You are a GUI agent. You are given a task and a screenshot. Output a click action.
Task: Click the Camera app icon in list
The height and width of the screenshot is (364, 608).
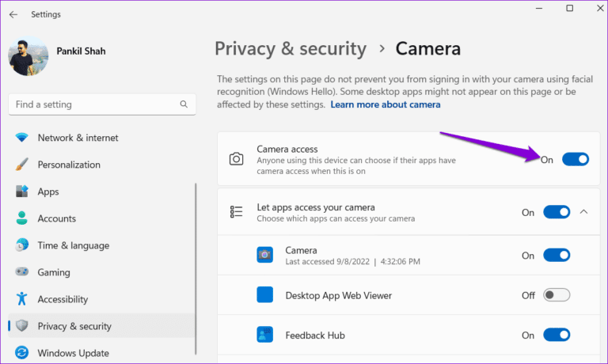tap(264, 255)
